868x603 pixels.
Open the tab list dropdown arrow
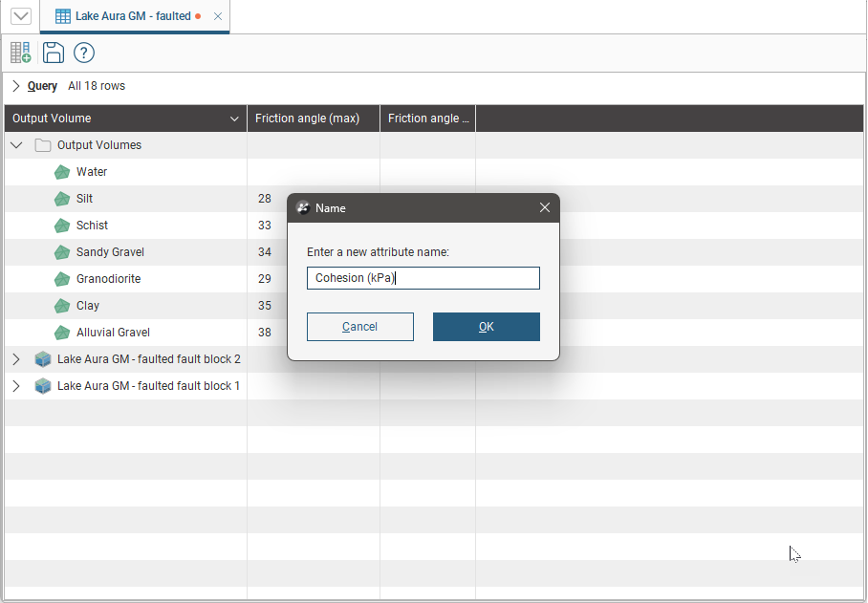(21, 15)
